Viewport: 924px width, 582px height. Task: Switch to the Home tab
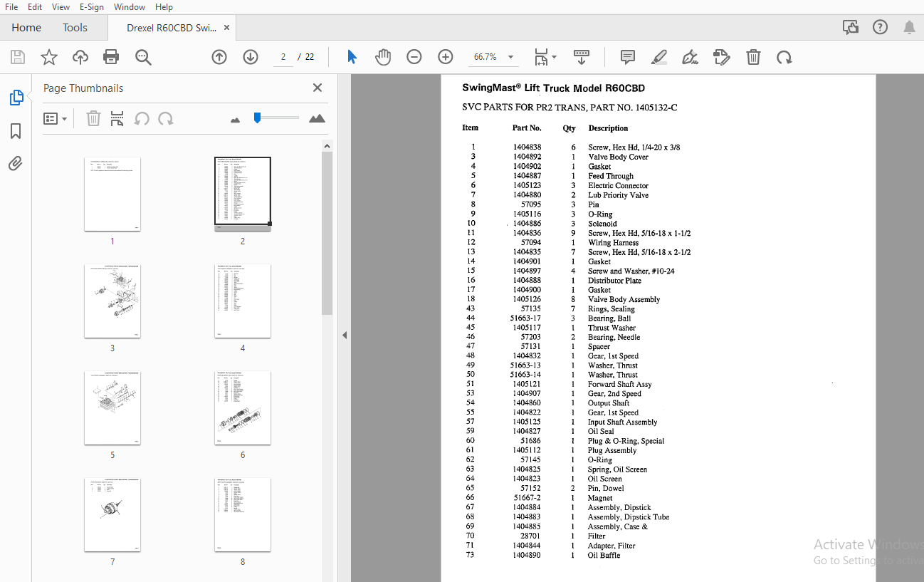coord(26,27)
